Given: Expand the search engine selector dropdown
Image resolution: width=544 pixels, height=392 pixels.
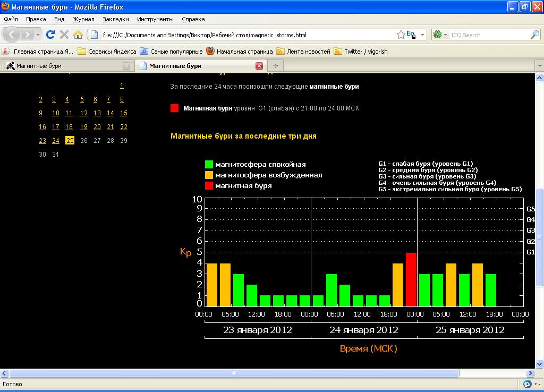Looking at the screenshot, I should click(440, 35).
